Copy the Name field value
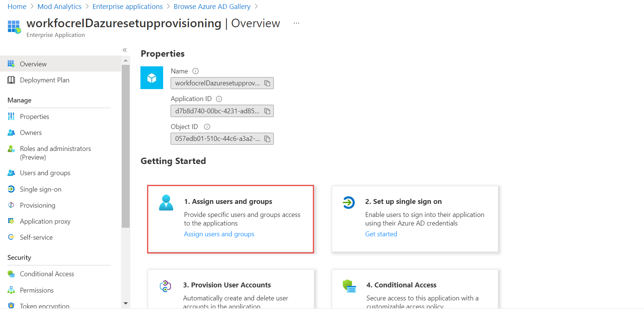 point(267,83)
